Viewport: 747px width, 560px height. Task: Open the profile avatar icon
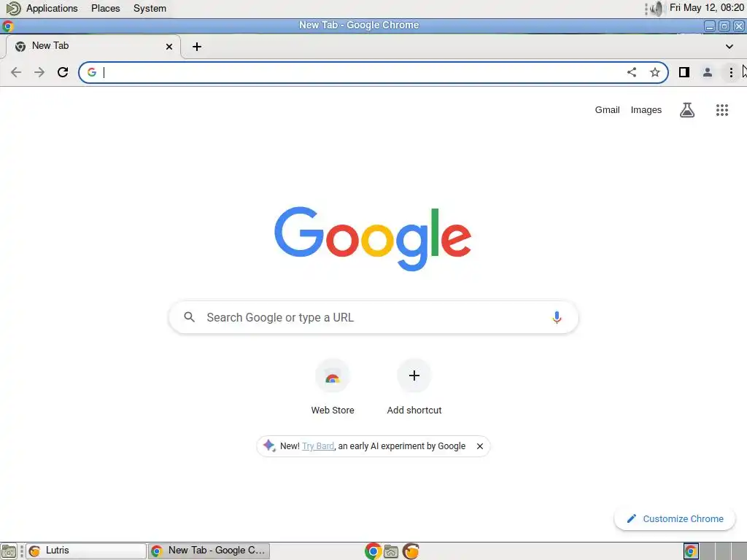click(708, 72)
